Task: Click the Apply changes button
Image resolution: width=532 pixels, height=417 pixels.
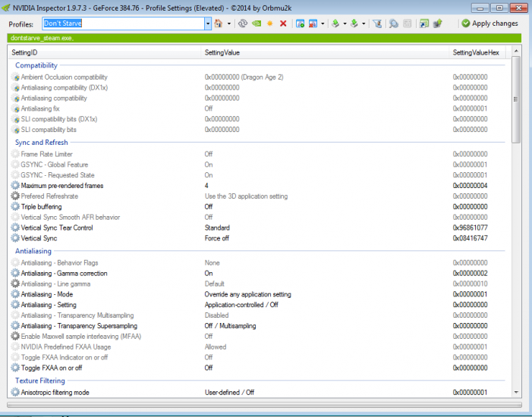Action: coord(490,24)
